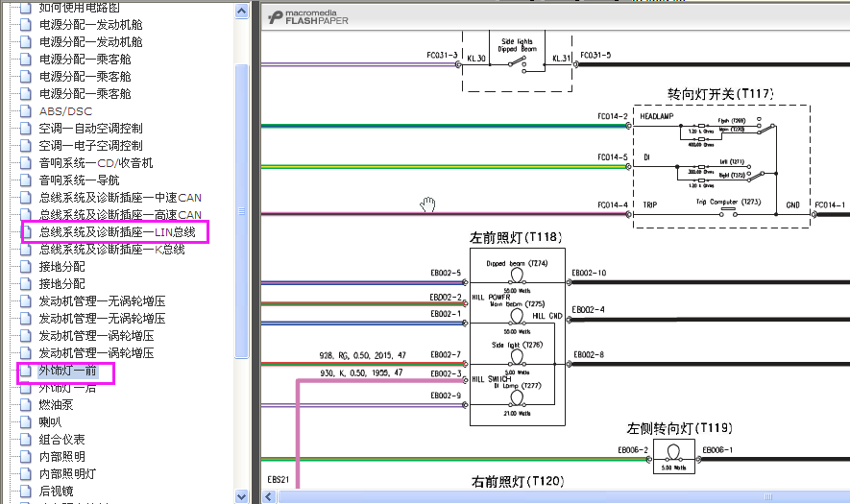Image resolution: width=850 pixels, height=504 pixels.
Task: Click the 左前照灯(T118) heading
Action: [x=516, y=237]
